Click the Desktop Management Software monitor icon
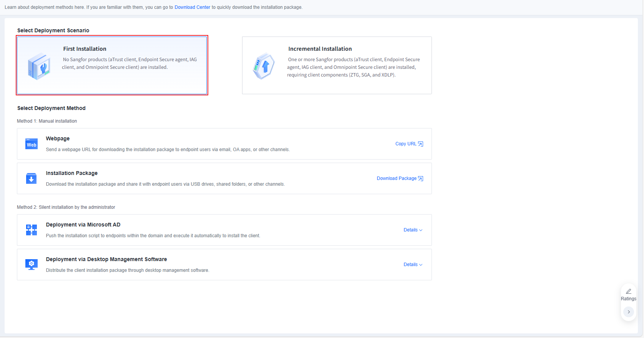644x338 pixels. (x=32, y=265)
